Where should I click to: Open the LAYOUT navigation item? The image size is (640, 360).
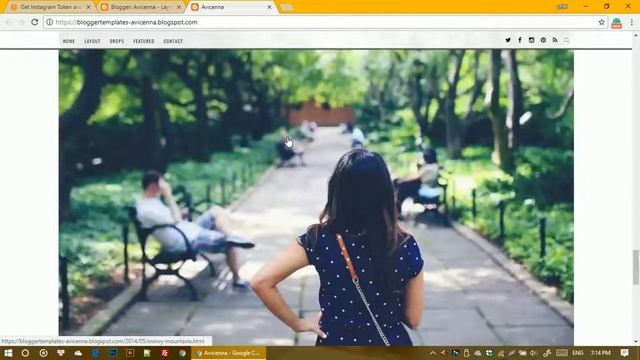click(x=92, y=41)
